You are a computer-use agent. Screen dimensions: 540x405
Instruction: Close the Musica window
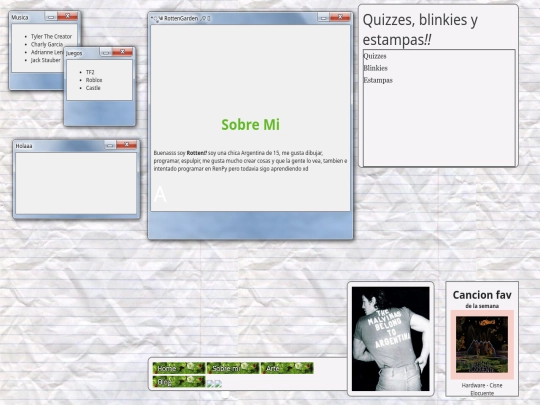[x=68, y=16]
